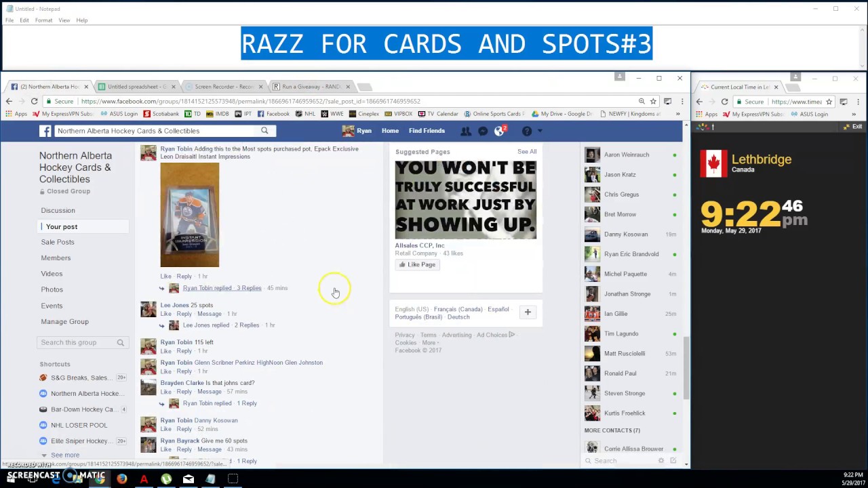Image resolution: width=868 pixels, height=488 pixels.
Task: Close Current Local Time browser tab
Action: pos(776,87)
